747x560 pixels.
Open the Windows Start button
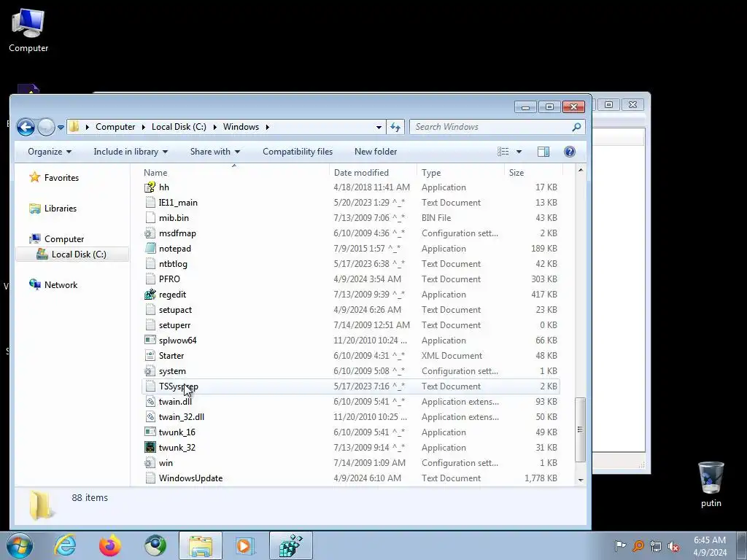click(20, 545)
